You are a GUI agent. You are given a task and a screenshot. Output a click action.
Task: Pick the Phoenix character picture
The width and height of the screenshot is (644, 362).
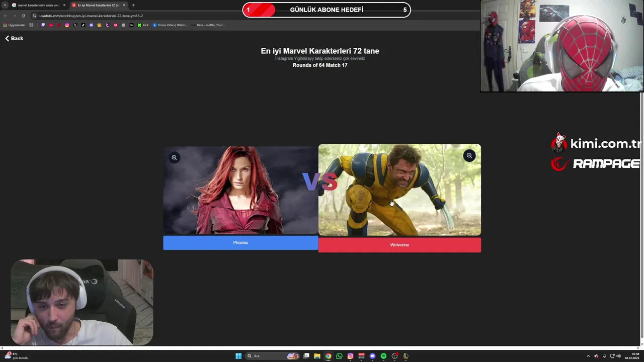(240, 190)
